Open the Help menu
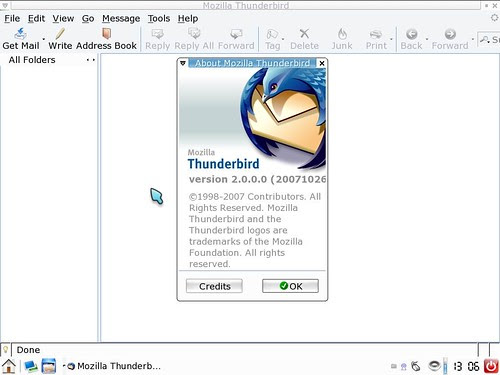 [188, 18]
